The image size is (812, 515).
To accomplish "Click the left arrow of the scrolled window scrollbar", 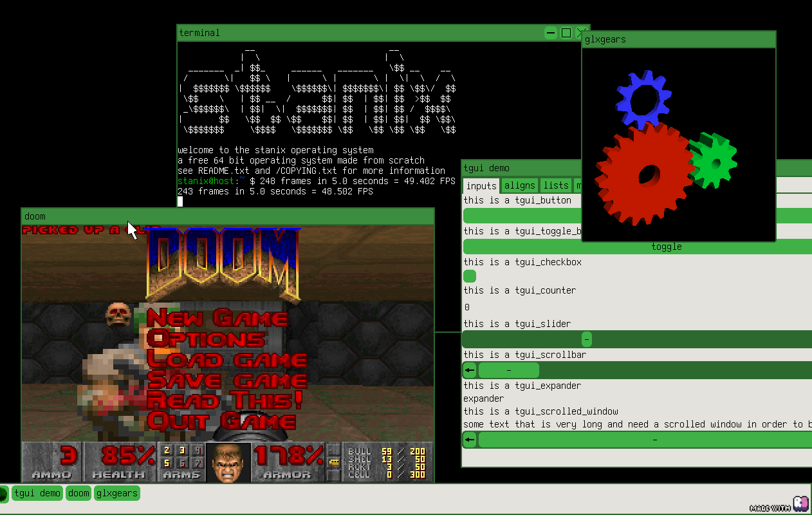I will click(470, 440).
